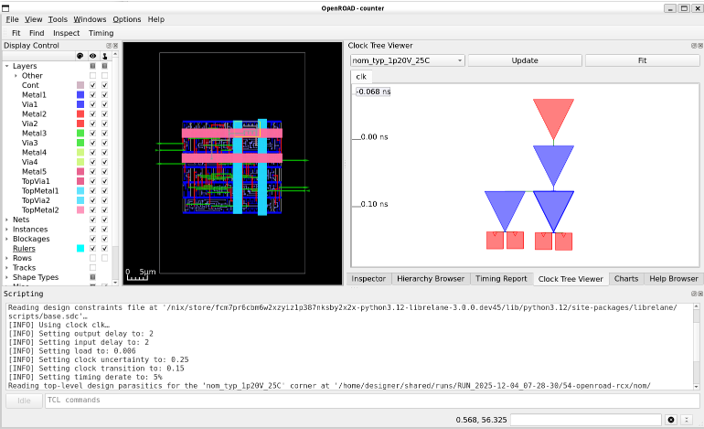
Task: Expand the Nets tree item
Action: [7, 219]
